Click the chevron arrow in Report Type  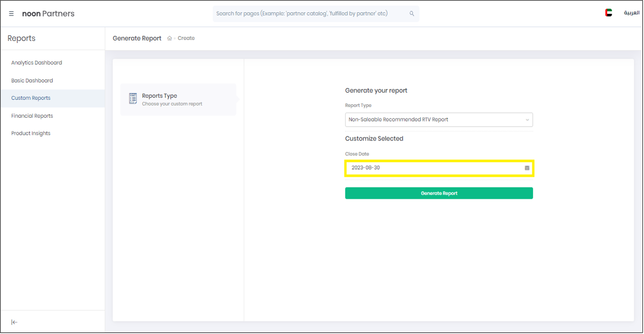(x=527, y=120)
